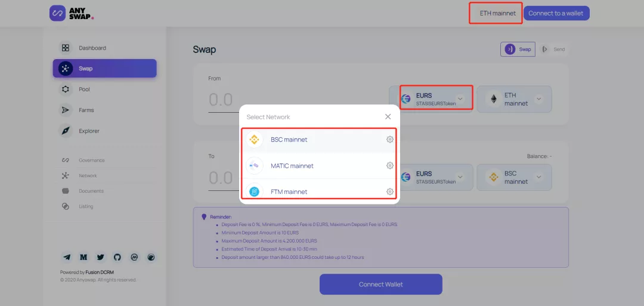Open the GitHub social icon
The image size is (644, 306).
coord(117,258)
